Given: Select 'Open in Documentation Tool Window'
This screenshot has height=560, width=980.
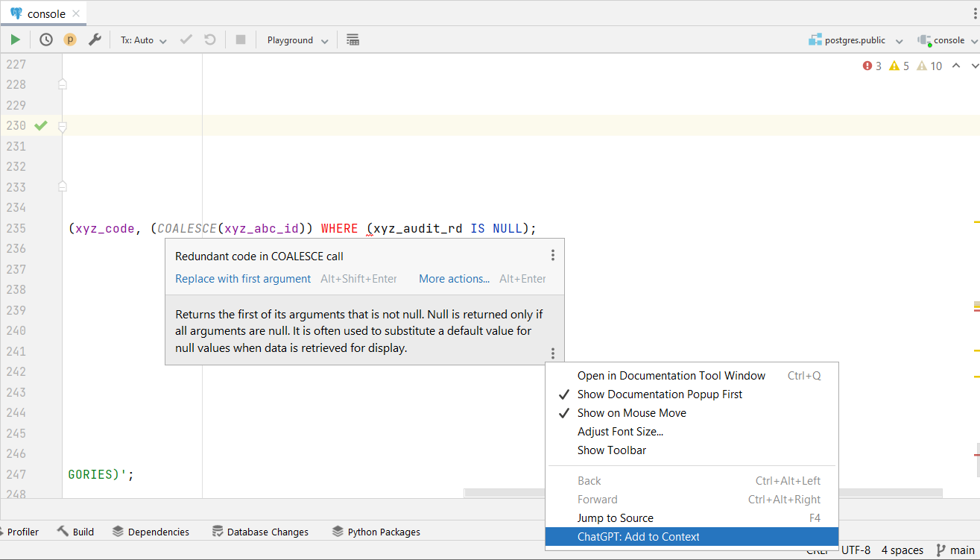Looking at the screenshot, I should coord(692,376).
